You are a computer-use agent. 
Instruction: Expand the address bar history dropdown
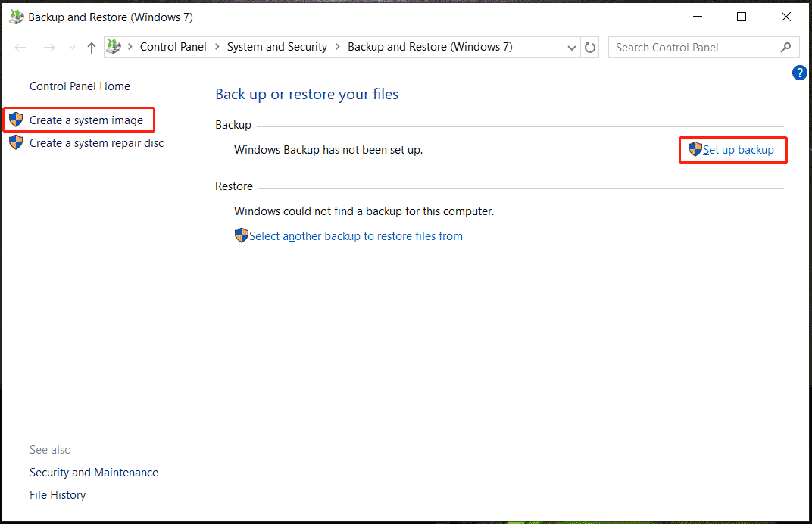click(x=572, y=48)
